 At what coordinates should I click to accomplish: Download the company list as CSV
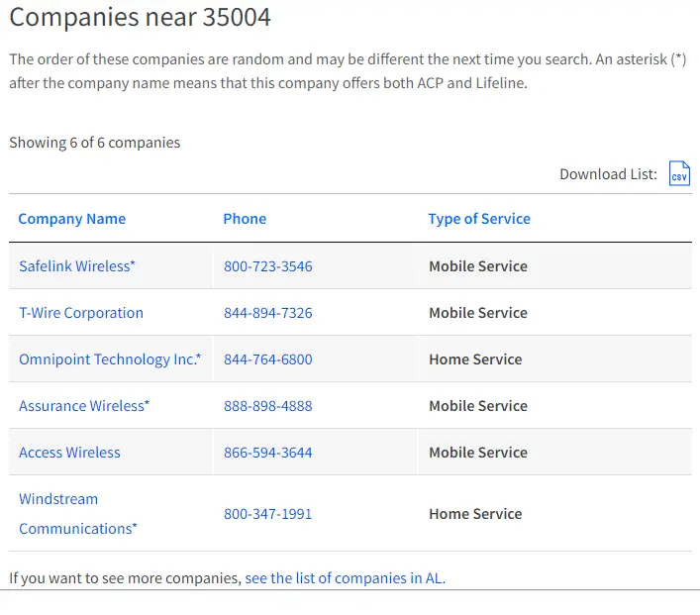(x=679, y=173)
